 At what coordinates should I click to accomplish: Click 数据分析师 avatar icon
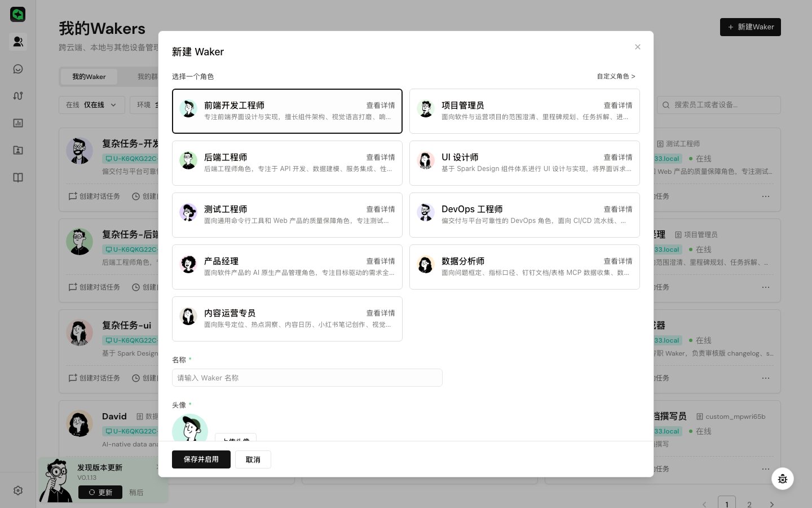point(426,265)
